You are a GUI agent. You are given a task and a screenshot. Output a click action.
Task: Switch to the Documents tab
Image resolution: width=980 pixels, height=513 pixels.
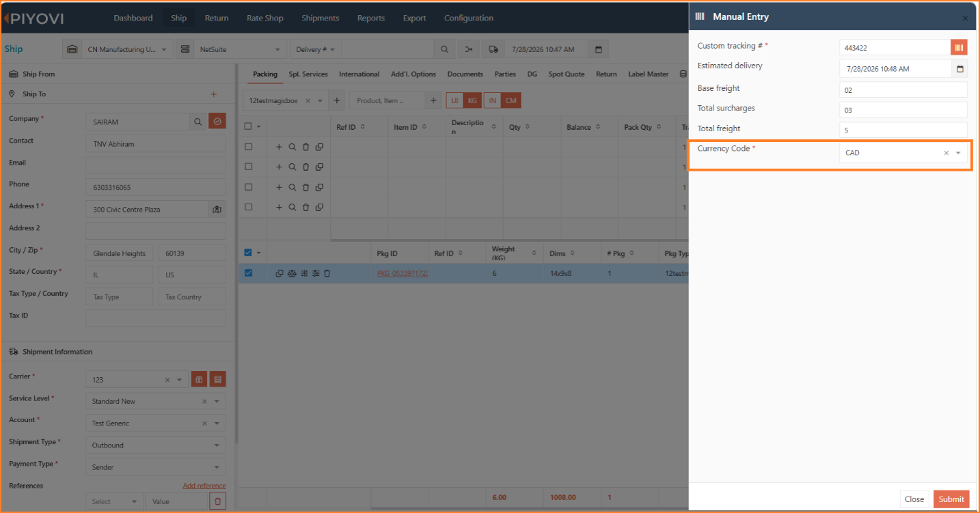click(x=465, y=74)
